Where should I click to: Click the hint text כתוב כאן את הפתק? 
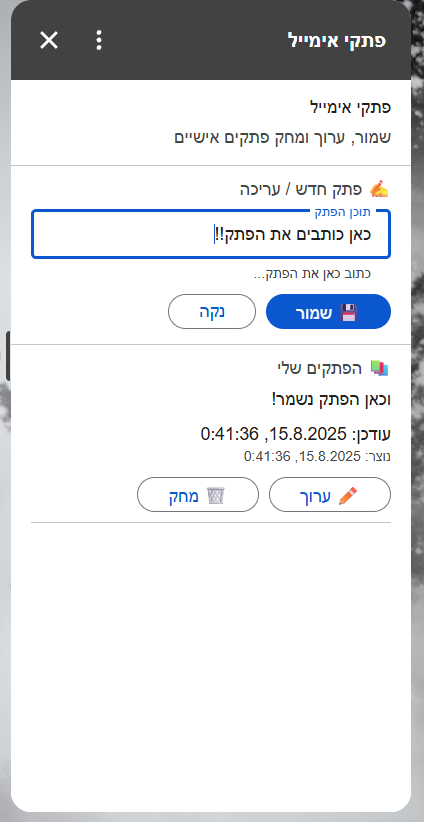[x=313, y=274]
